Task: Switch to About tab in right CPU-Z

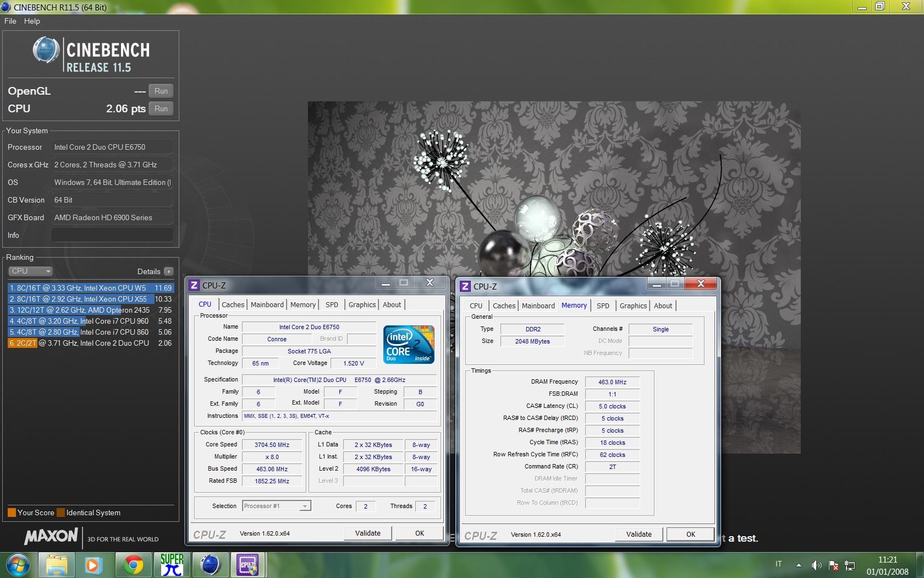Action: point(663,306)
